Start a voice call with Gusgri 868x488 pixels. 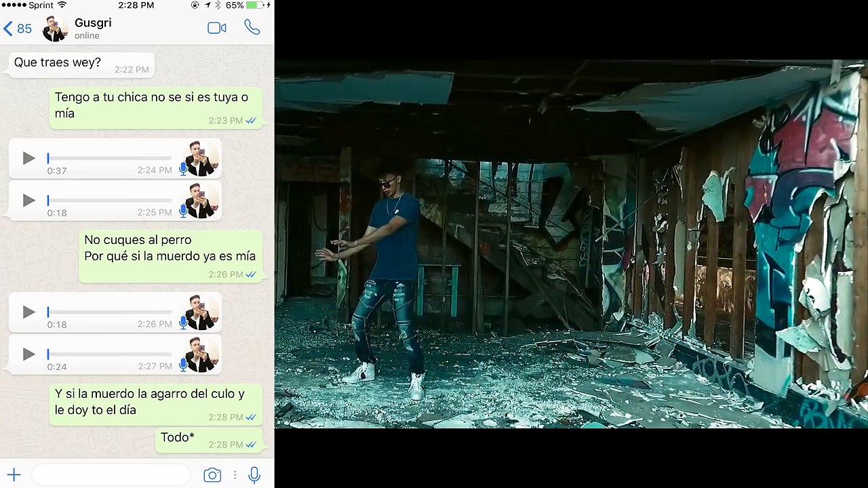pos(252,28)
